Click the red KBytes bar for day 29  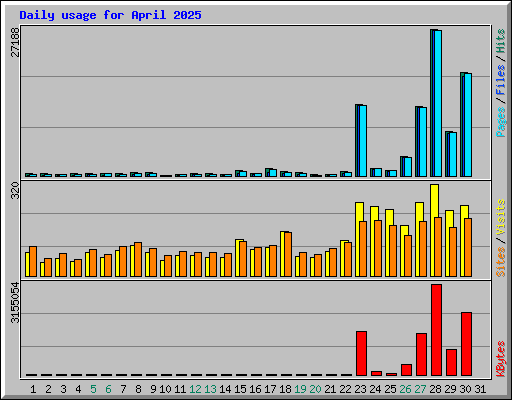click(451, 362)
